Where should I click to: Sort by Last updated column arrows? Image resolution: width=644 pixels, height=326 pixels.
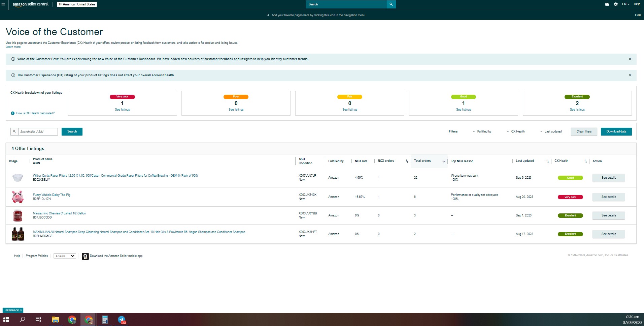[547, 161]
